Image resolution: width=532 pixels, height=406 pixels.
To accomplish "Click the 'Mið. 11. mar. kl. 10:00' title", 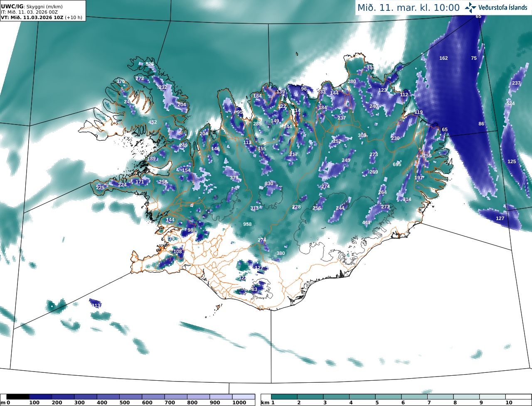I will click(x=409, y=7).
